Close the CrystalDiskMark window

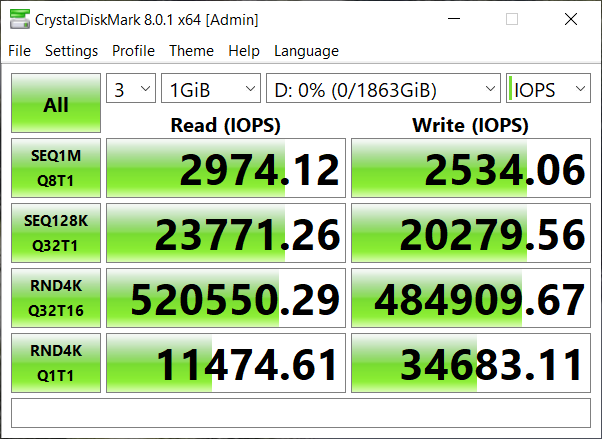pyautogui.click(x=571, y=19)
